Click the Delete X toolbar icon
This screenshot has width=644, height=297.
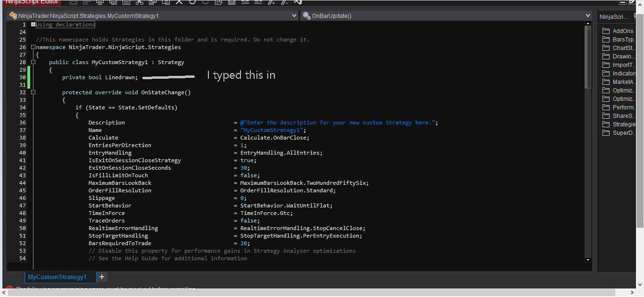click(179, 2)
